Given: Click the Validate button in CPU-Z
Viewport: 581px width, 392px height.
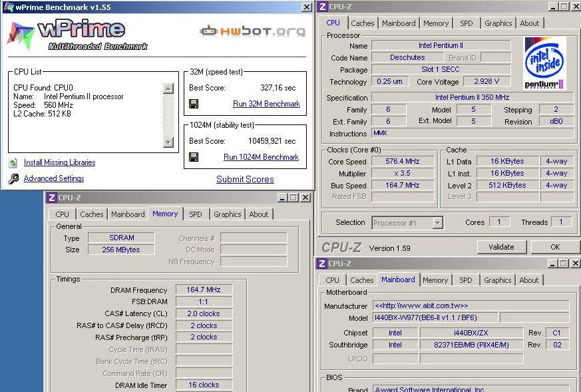Looking at the screenshot, I should pos(501,247).
